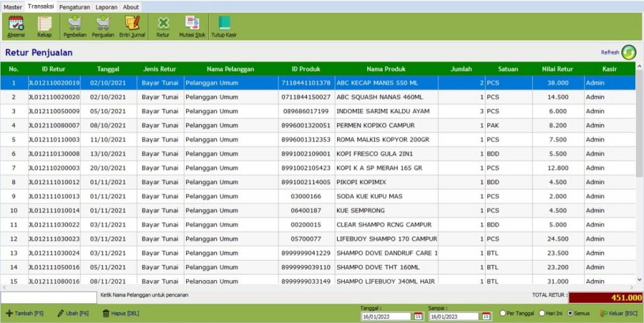Click the customer name search field
644x323 pixels.
[x=49, y=298]
